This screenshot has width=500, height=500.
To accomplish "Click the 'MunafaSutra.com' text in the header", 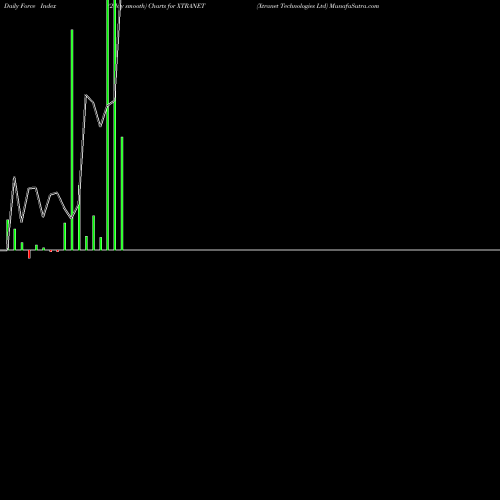I will 354,6.
